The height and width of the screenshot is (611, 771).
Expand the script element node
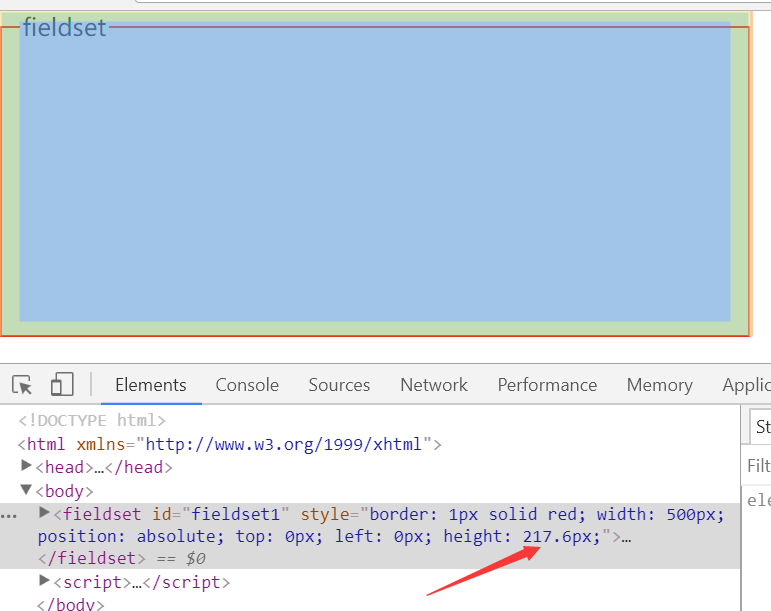pos(44,581)
